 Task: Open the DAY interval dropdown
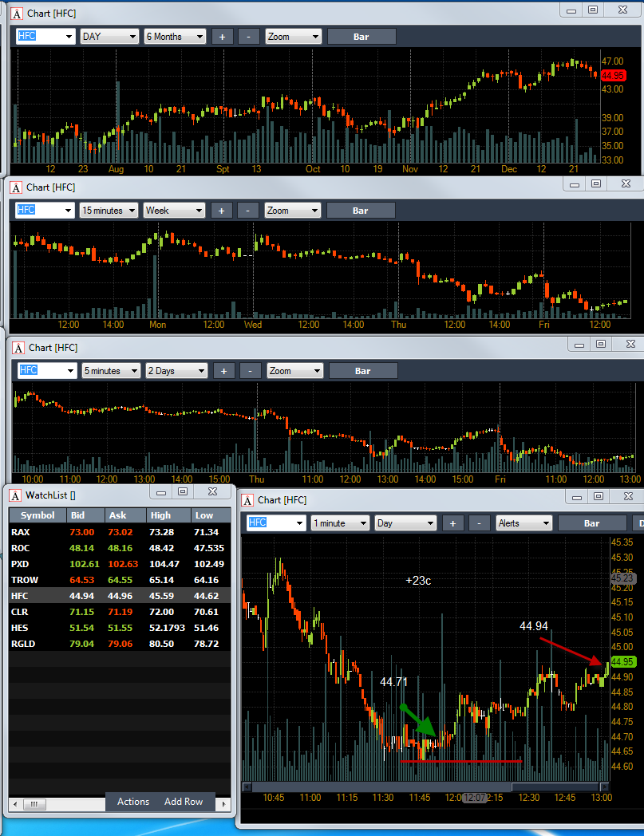(109, 37)
